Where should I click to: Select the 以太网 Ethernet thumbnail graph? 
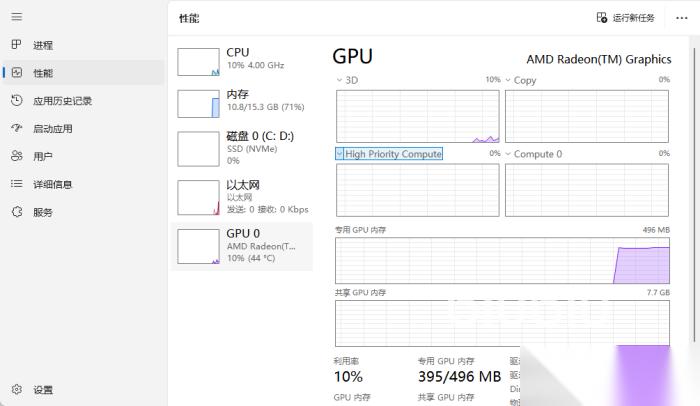pos(198,197)
